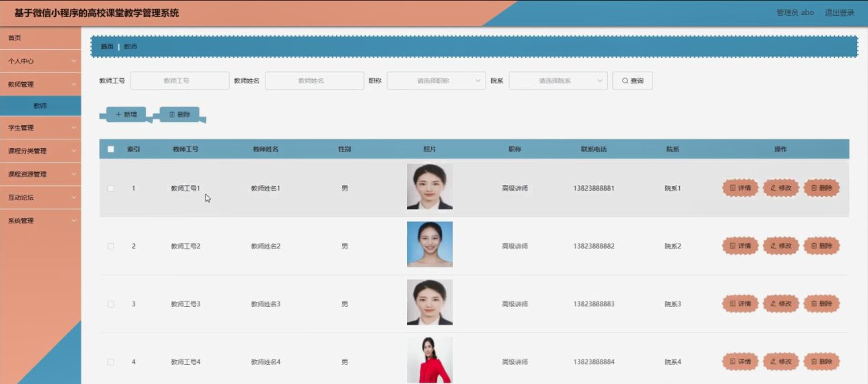Click cell 教师姓名1
Screen dimensions: 868x384
click(265, 188)
